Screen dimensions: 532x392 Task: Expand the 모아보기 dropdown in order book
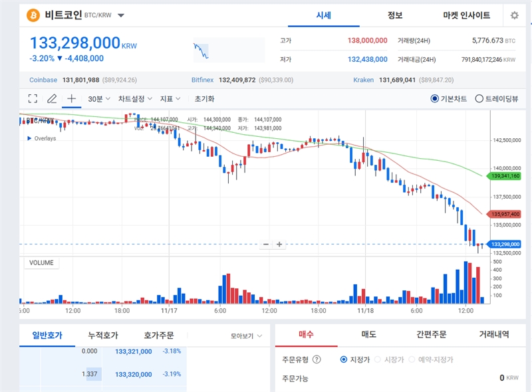[246, 336]
